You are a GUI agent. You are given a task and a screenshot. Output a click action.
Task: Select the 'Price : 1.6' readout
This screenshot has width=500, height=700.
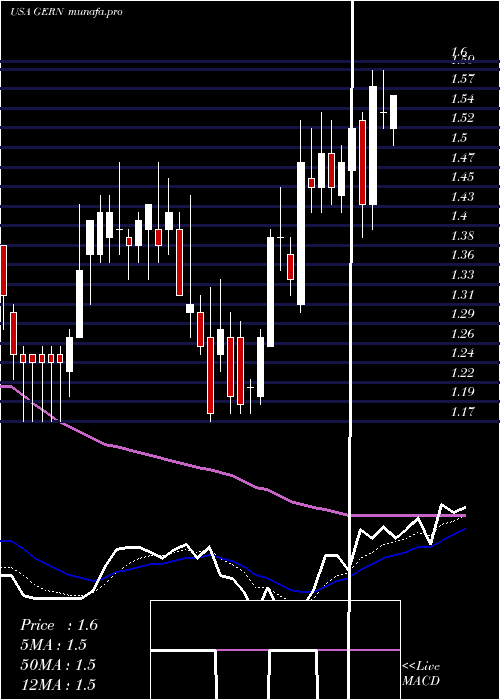[x=59, y=625]
